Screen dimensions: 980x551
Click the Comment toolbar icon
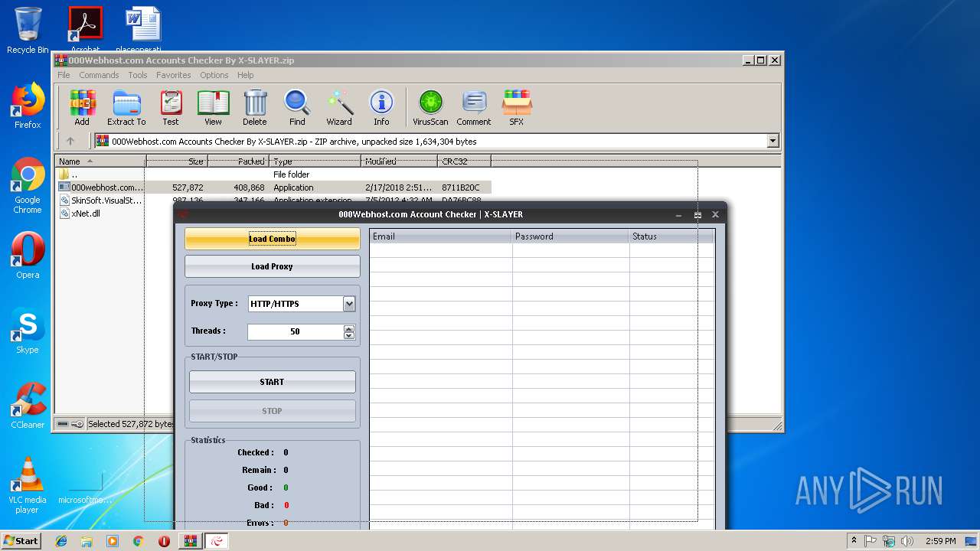click(x=474, y=107)
